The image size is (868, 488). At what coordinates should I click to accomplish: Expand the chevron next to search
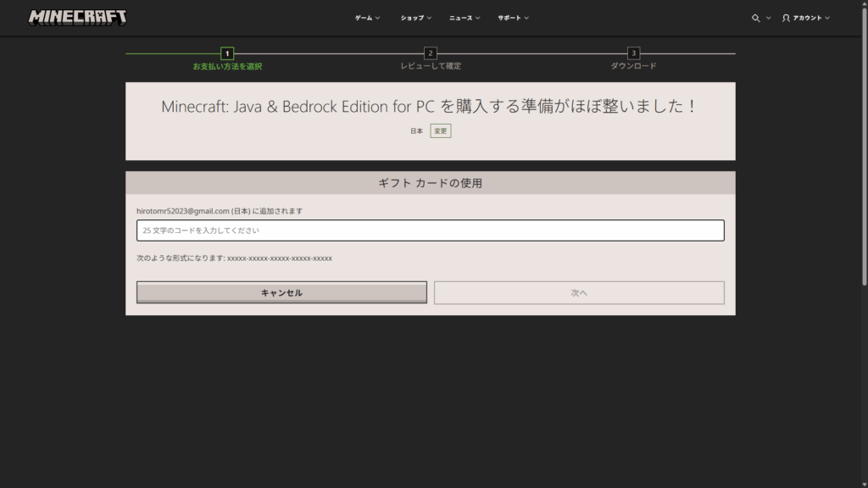[768, 19]
